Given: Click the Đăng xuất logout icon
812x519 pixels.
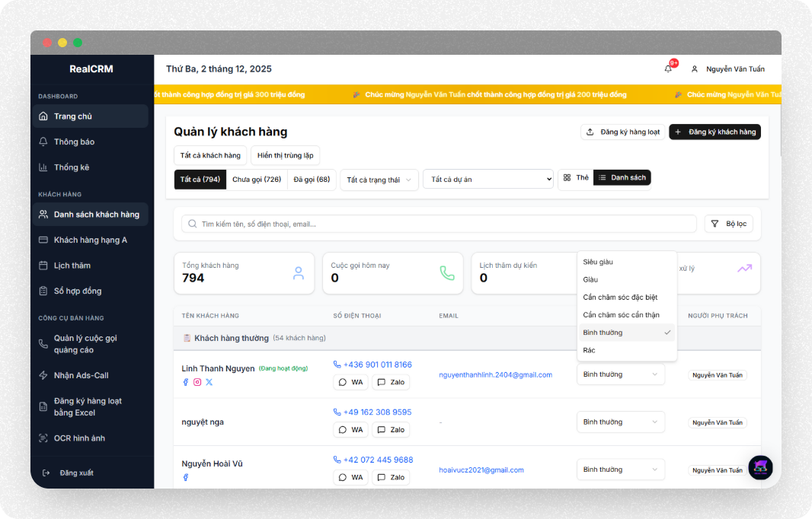Looking at the screenshot, I should pos(46,471).
